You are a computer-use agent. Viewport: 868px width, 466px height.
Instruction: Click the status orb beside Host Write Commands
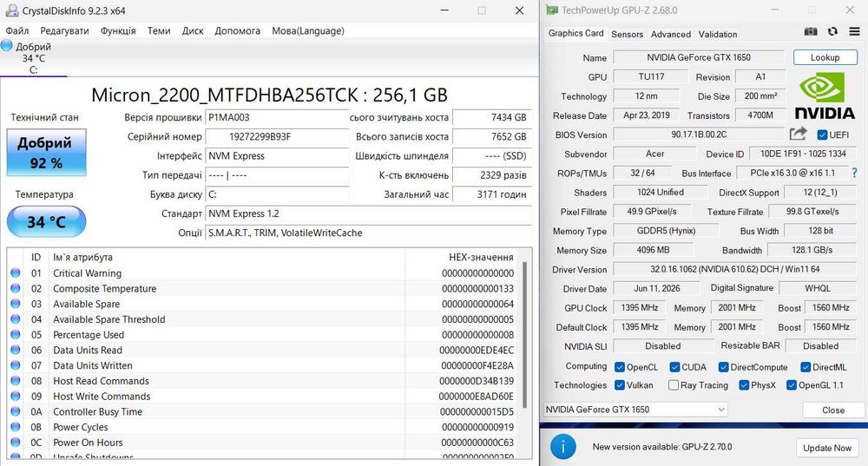pos(16,397)
